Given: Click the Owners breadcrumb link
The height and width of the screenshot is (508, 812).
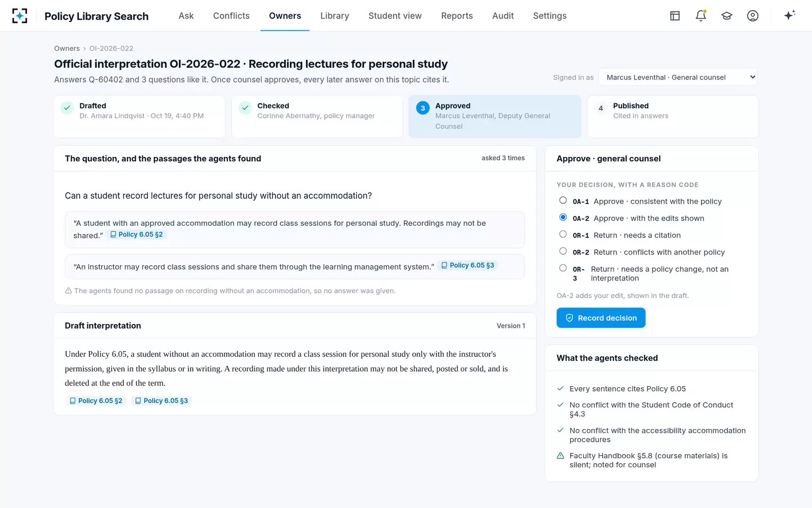Looking at the screenshot, I should 67,49.
